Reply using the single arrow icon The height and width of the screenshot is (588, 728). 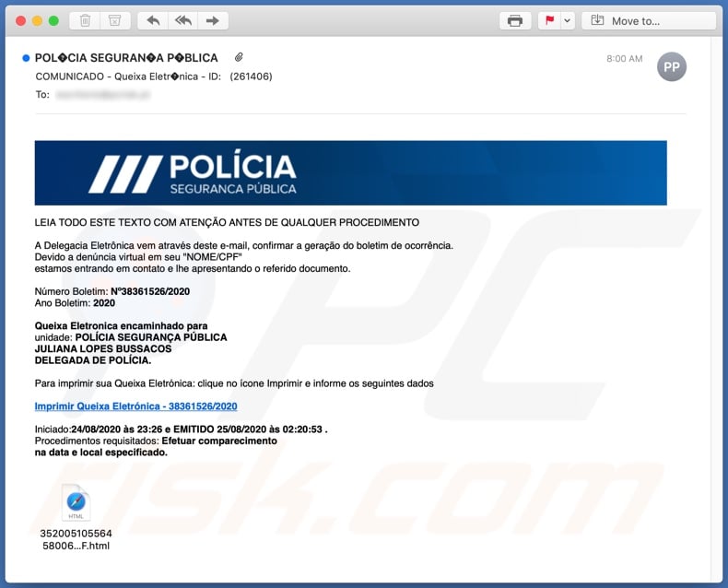tap(153, 20)
